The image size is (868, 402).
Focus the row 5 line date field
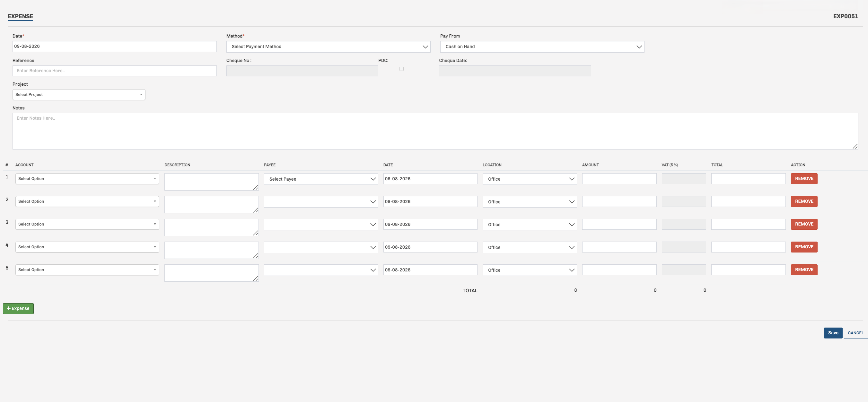click(x=430, y=270)
